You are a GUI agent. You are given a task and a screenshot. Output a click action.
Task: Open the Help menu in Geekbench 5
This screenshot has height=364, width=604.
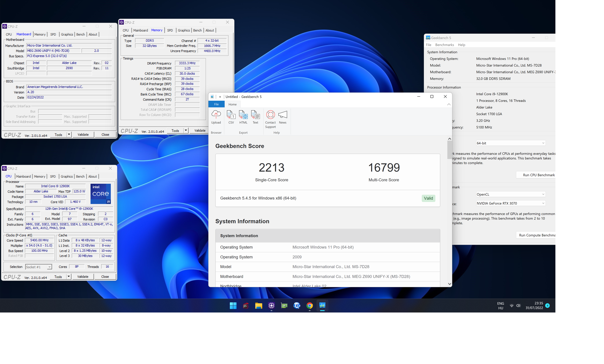[461, 45]
